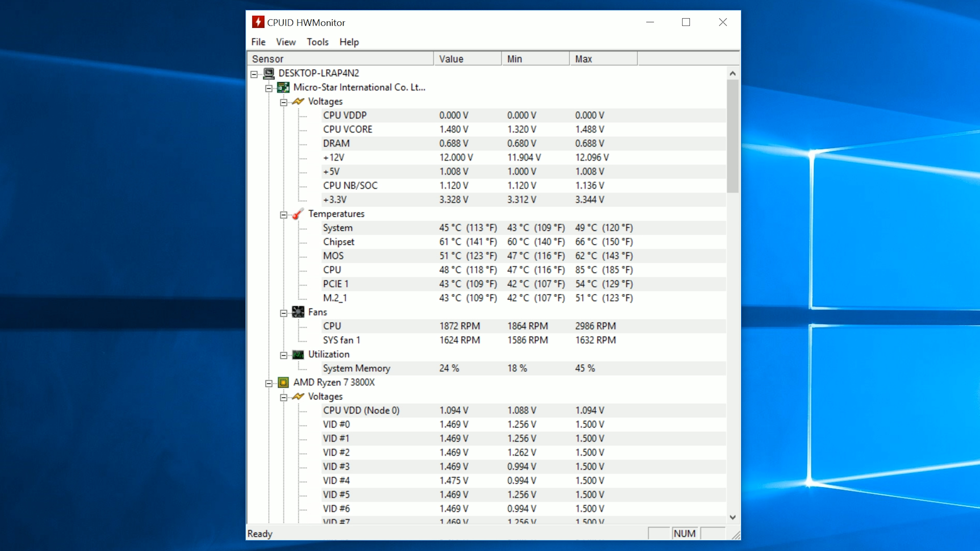
Task: Collapse the Utilization group
Action: [284, 355]
